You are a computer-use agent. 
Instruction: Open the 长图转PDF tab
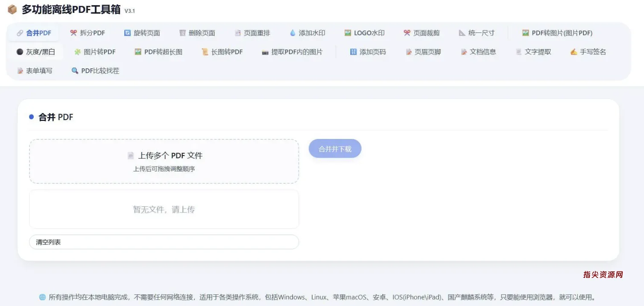point(222,52)
